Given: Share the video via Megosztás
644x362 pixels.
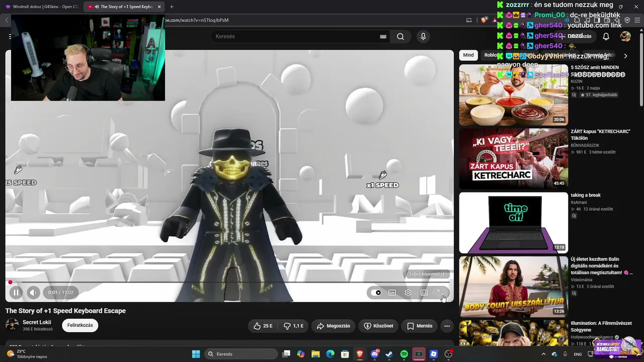Looking at the screenshot, I should point(333,326).
